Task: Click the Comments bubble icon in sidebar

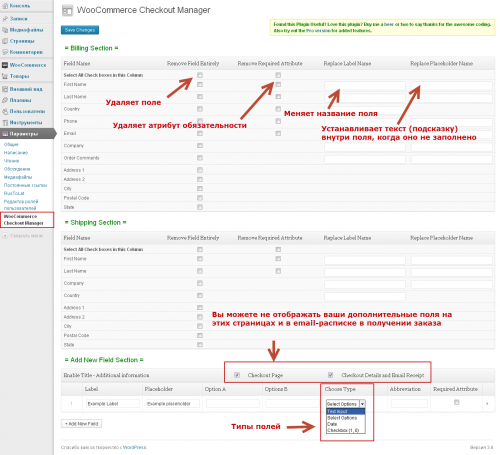Action: pyautogui.click(x=5, y=52)
